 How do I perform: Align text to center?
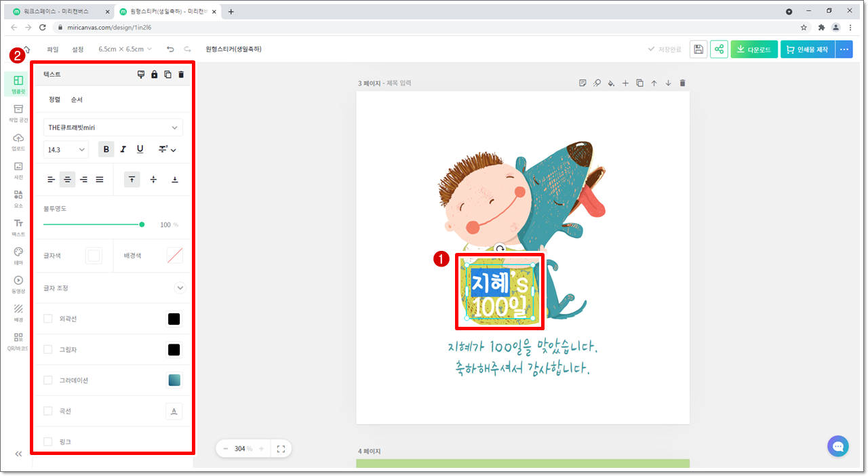[67, 180]
